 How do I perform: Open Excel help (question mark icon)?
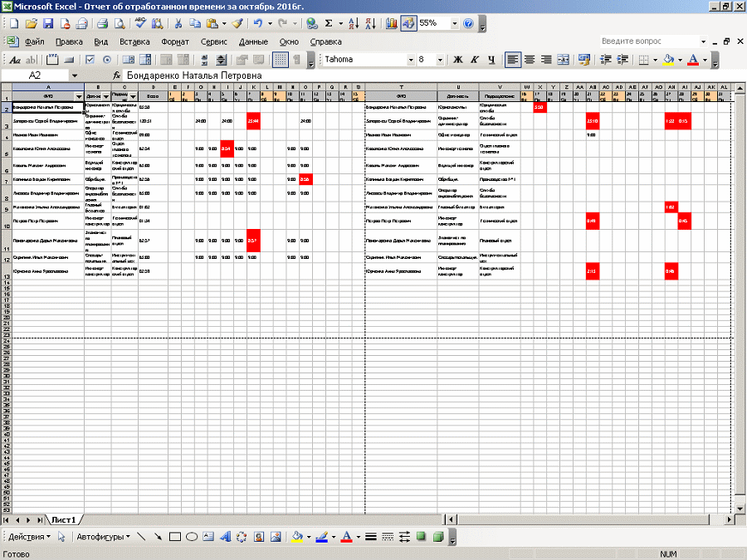pos(468,23)
